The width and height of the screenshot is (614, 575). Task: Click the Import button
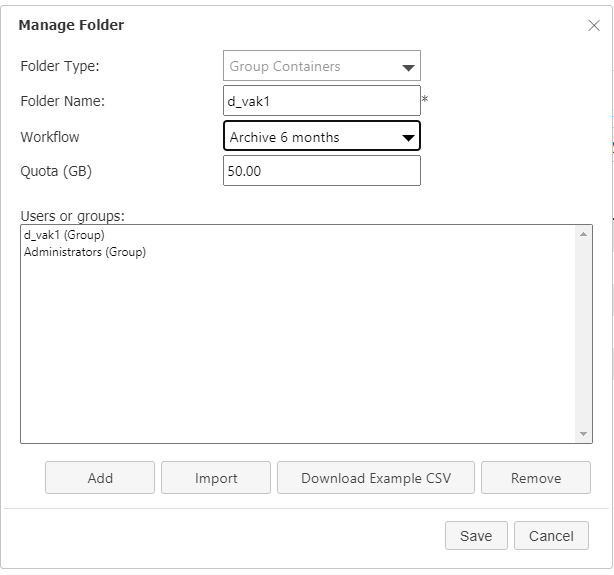[x=216, y=477]
